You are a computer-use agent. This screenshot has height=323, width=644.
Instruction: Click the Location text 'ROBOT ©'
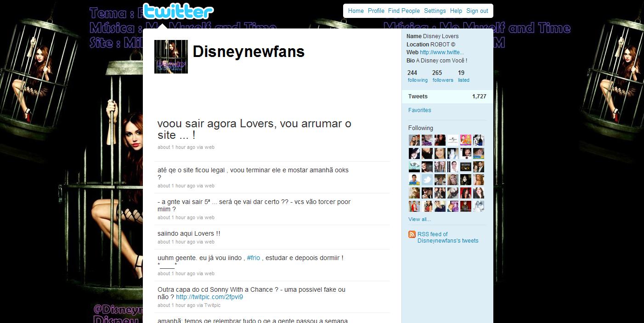pyautogui.click(x=443, y=45)
